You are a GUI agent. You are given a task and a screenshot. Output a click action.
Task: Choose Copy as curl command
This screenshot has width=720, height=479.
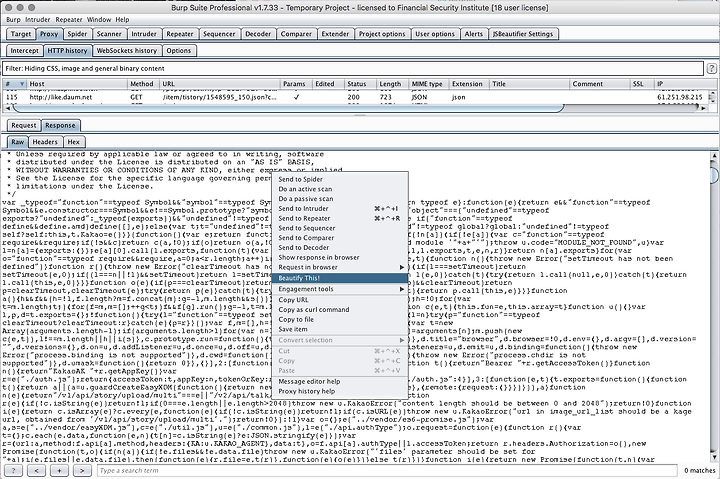(x=340, y=310)
